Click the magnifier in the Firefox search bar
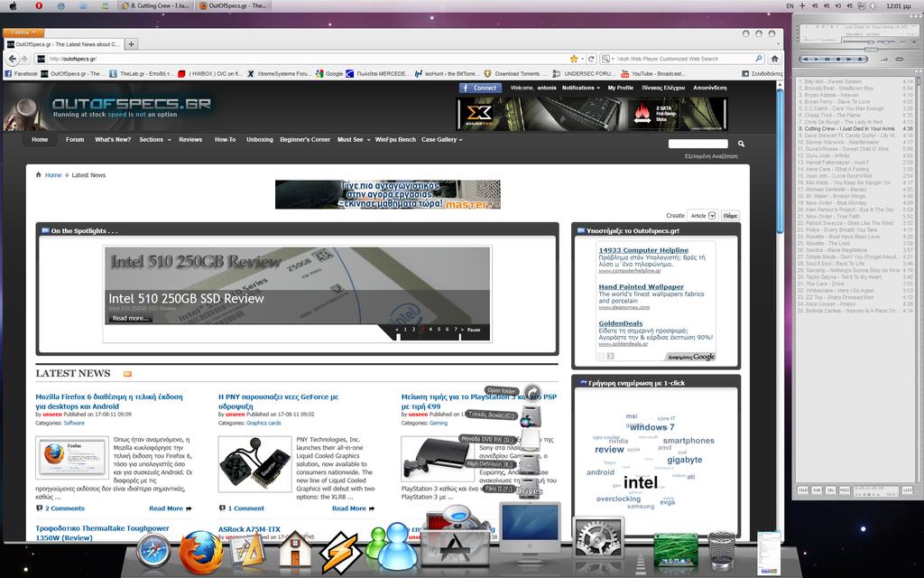 758,59
